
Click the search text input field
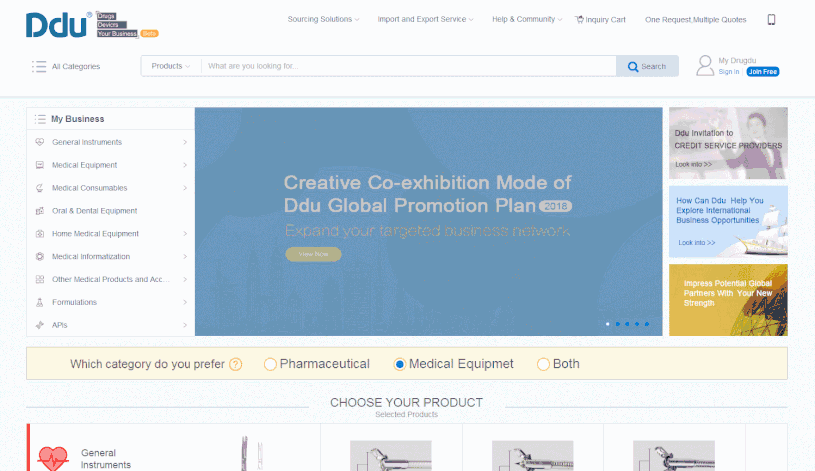coord(408,66)
